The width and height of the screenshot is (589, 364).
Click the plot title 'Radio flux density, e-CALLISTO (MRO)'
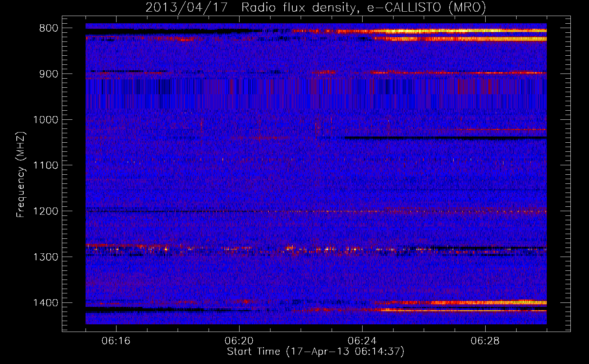[364, 7]
